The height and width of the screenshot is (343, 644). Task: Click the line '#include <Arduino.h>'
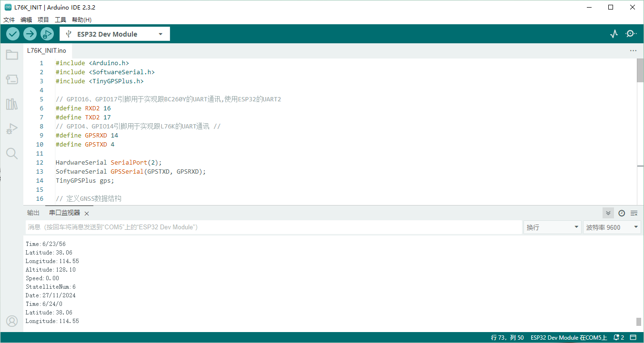[x=92, y=63]
